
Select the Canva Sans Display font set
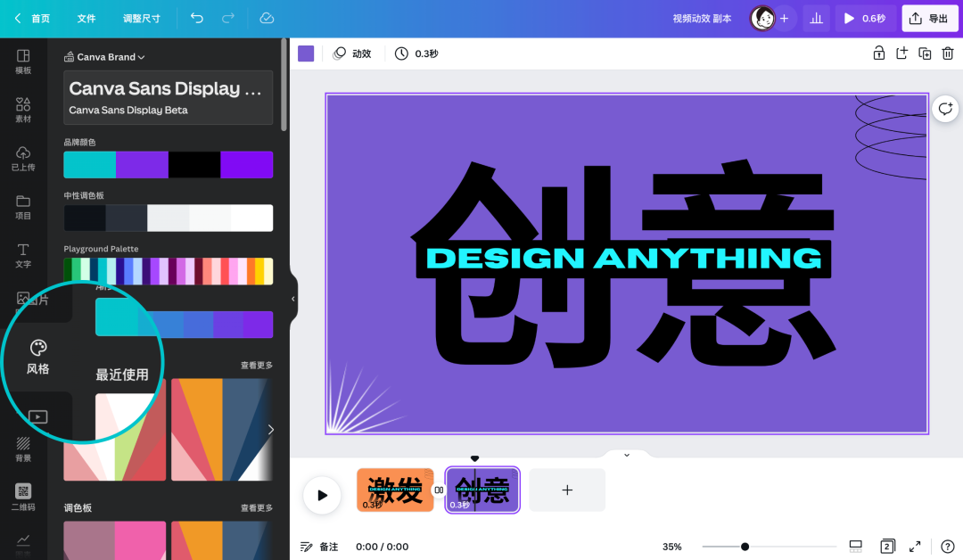point(169,97)
